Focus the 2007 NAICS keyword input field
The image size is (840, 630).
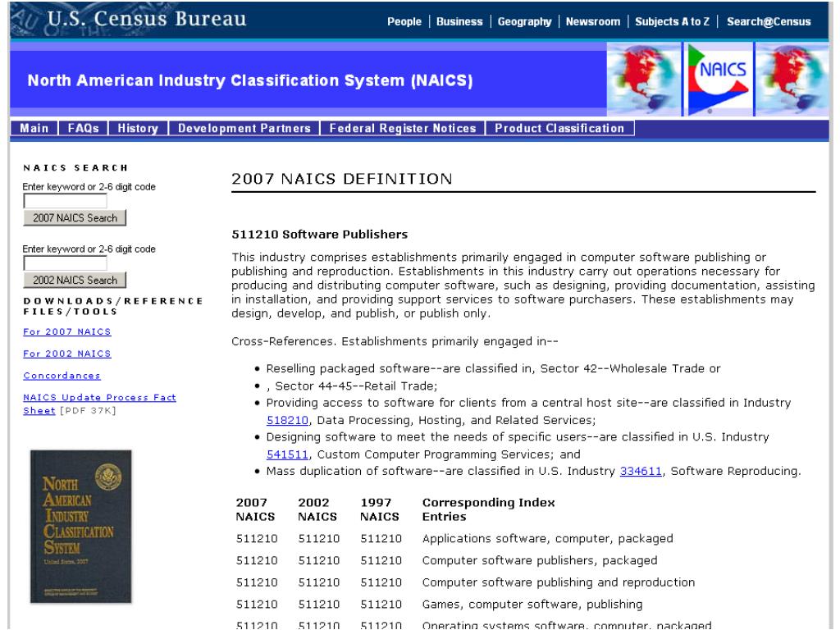[65, 201]
